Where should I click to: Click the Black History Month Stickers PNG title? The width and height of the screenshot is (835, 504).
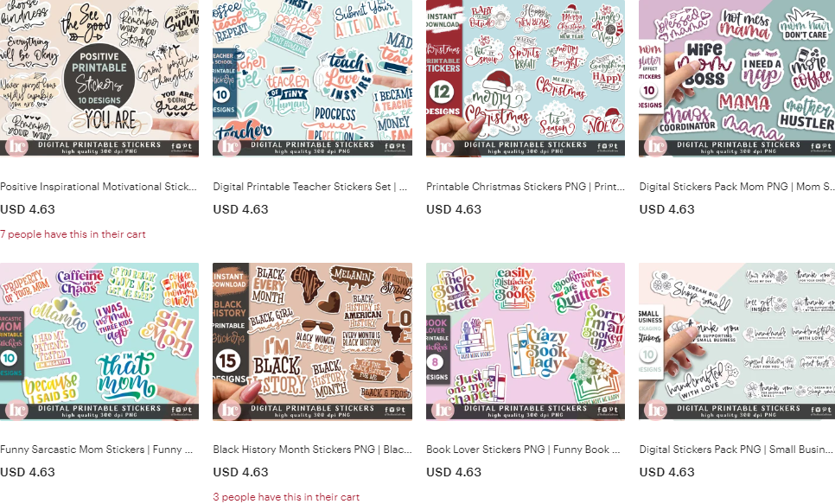click(312, 450)
